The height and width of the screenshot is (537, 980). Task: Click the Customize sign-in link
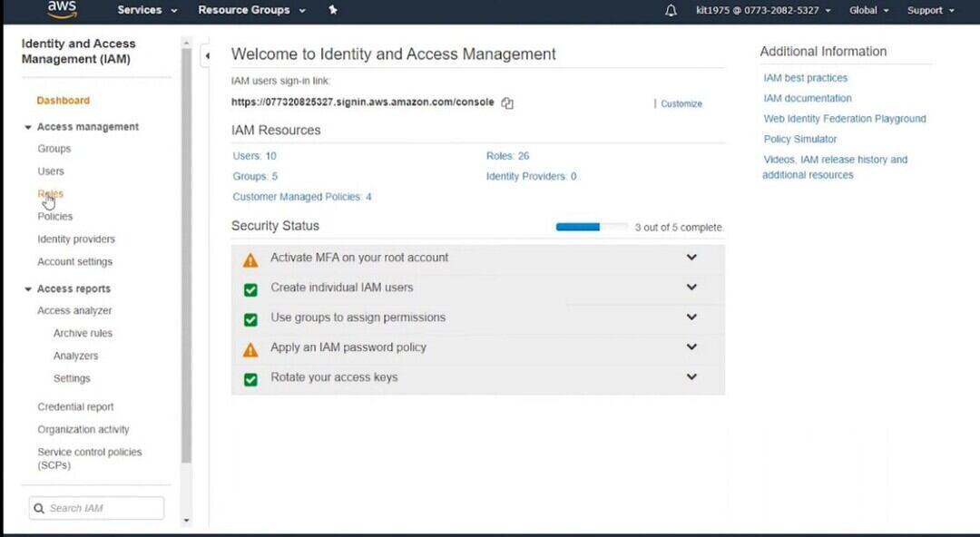click(x=681, y=104)
